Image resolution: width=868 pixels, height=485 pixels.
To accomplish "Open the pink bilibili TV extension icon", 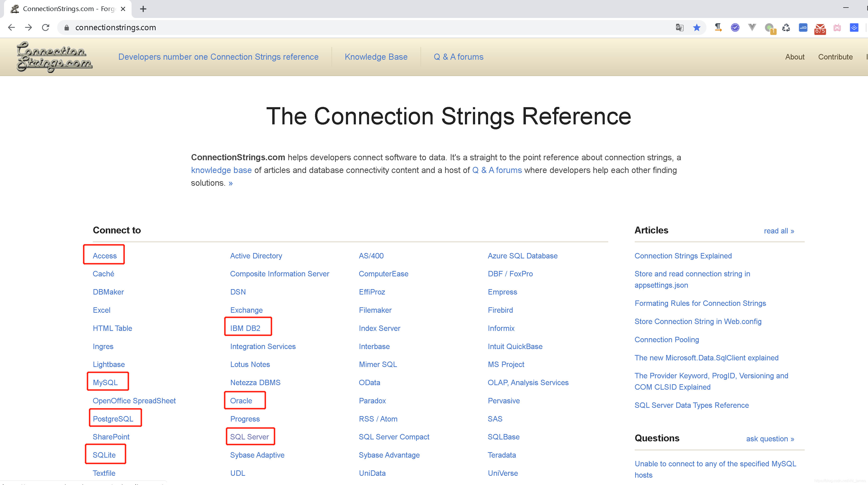I will tap(837, 28).
